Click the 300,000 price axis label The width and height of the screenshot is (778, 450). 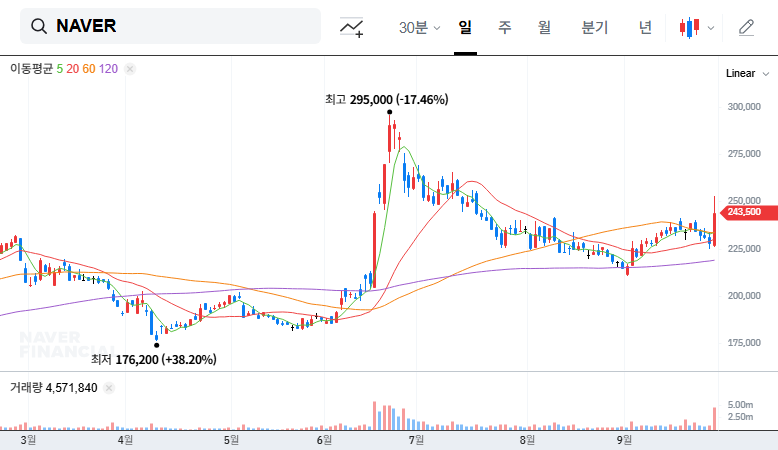744,107
